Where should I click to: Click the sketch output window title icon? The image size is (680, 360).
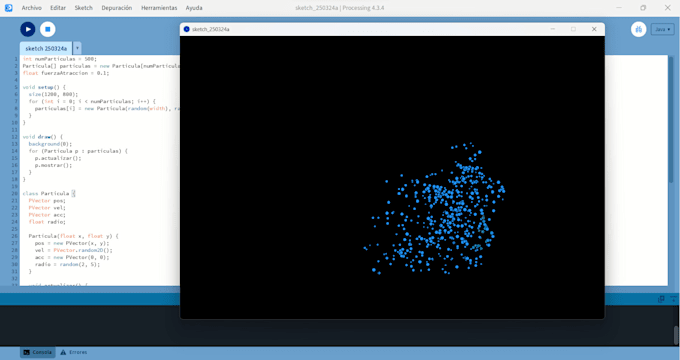(186, 29)
